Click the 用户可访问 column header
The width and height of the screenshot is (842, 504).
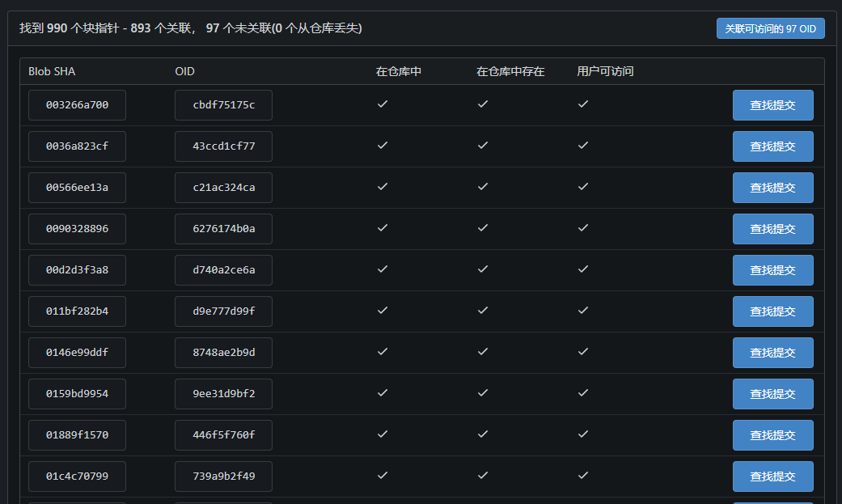(x=605, y=71)
